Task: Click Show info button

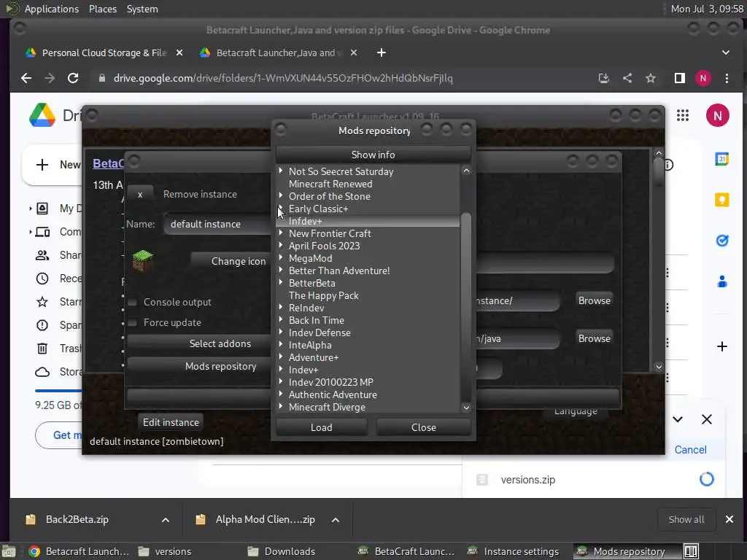Action: (x=373, y=155)
